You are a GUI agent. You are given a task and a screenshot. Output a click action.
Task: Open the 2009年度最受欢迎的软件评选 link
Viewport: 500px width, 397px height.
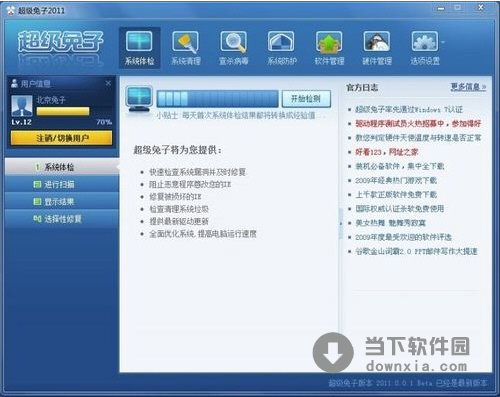click(403, 237)
